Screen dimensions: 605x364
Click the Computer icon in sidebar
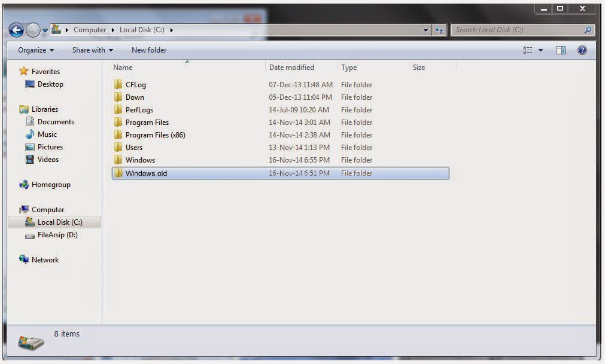click(x=24, y=210)
